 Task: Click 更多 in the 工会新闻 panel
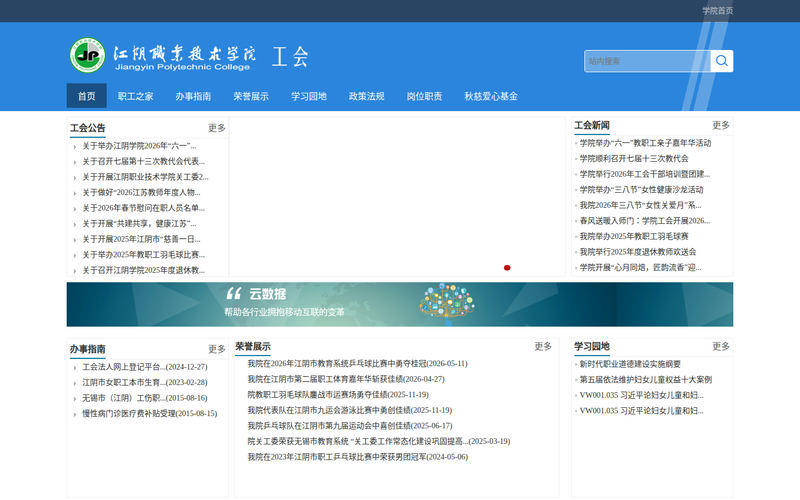point(720,125)
